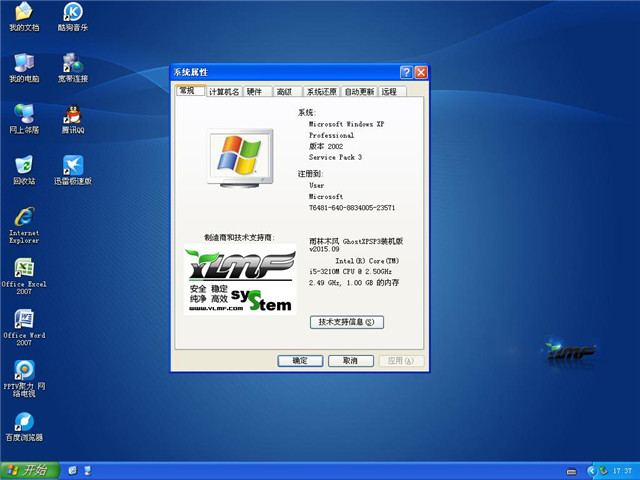Close the 系统属性 dialog
The height and width of the screenshot is (480, 640).
(421, 72)
